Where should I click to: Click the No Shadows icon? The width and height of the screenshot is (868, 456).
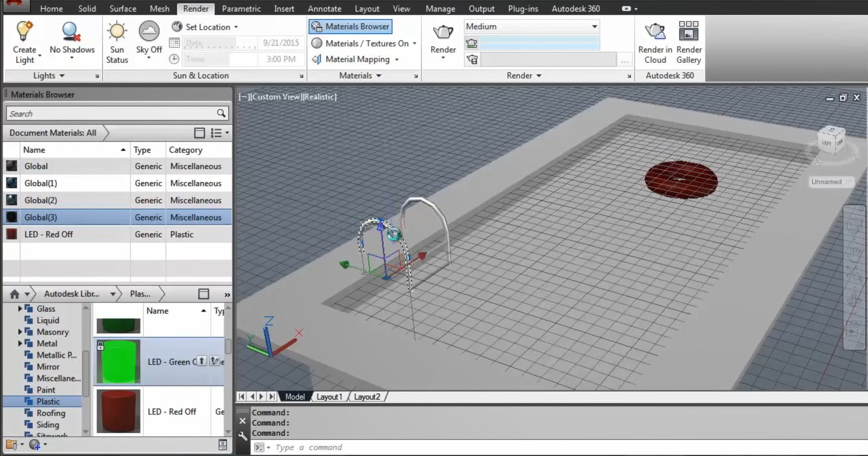click(71, 32)
